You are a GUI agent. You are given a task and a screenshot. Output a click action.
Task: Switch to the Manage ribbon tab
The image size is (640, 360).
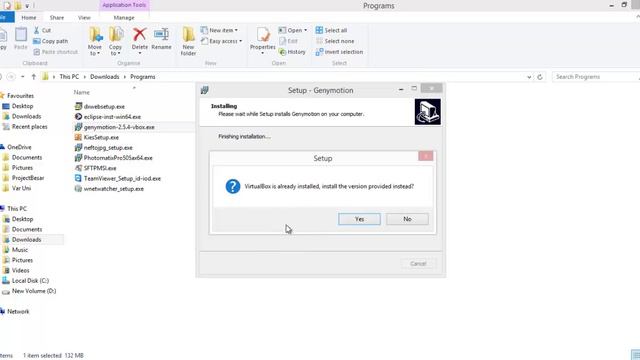[x=124, y=18]
